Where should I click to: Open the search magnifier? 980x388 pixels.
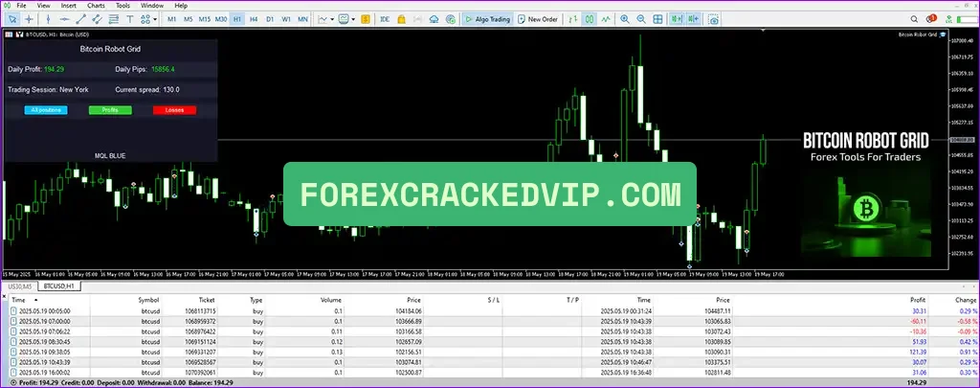[914, 19]
